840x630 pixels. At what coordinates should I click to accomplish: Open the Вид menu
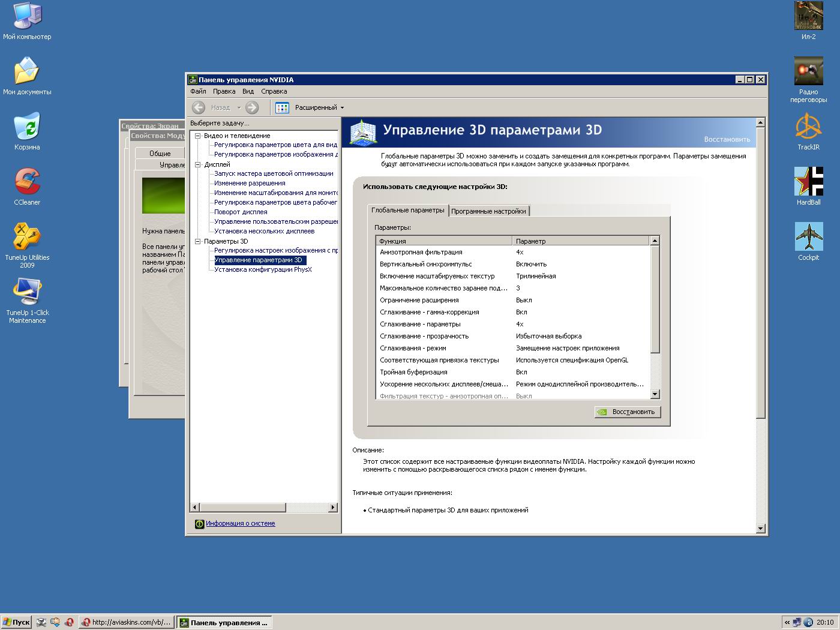click(x=248, y=91)
